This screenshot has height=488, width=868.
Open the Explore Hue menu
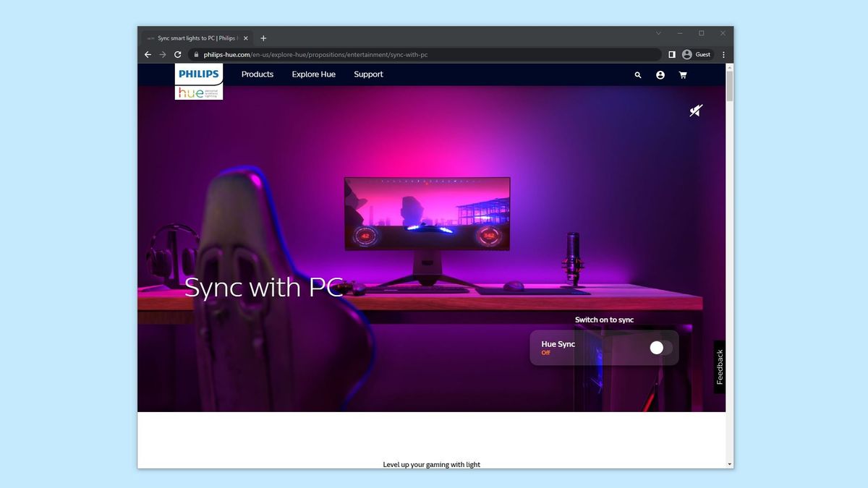pos(313,74)
